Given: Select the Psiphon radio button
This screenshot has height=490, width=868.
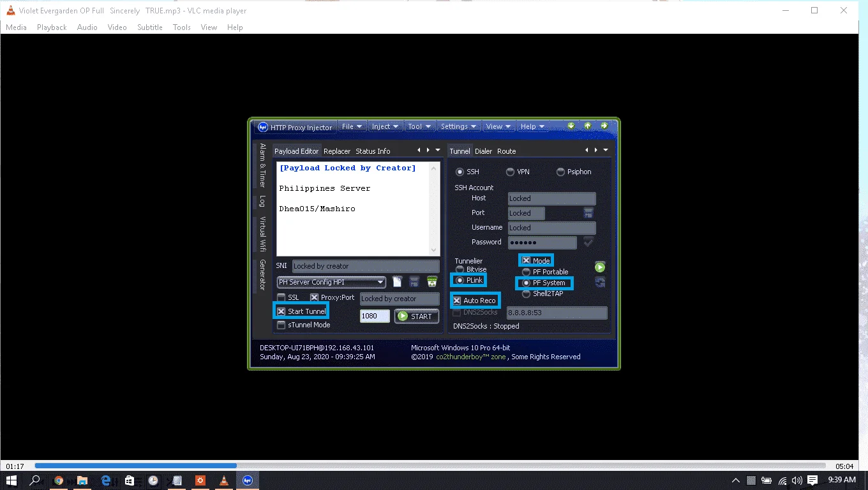Looking at the screenshot, I should (560, 172).
